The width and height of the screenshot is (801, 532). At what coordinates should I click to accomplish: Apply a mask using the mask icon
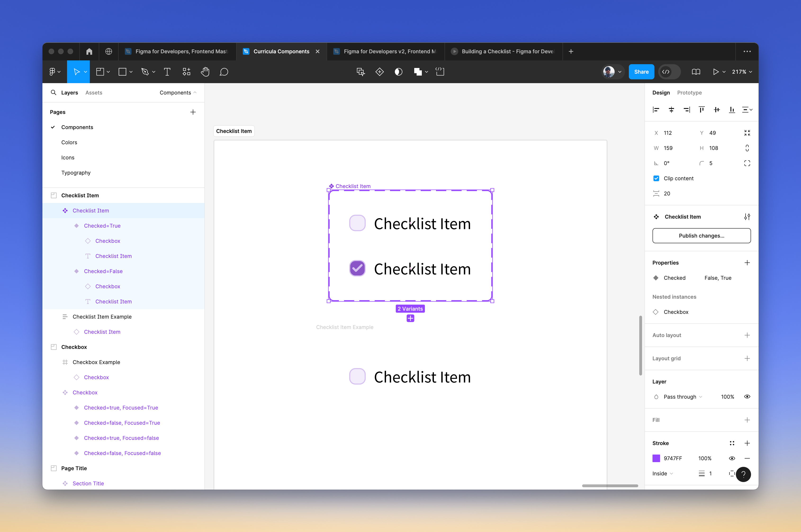click(x=399, y=72)
